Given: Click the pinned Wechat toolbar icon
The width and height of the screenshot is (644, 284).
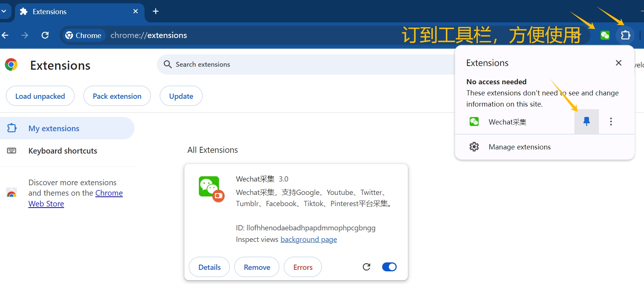Looking at the screenshot, I should [605, 35].
